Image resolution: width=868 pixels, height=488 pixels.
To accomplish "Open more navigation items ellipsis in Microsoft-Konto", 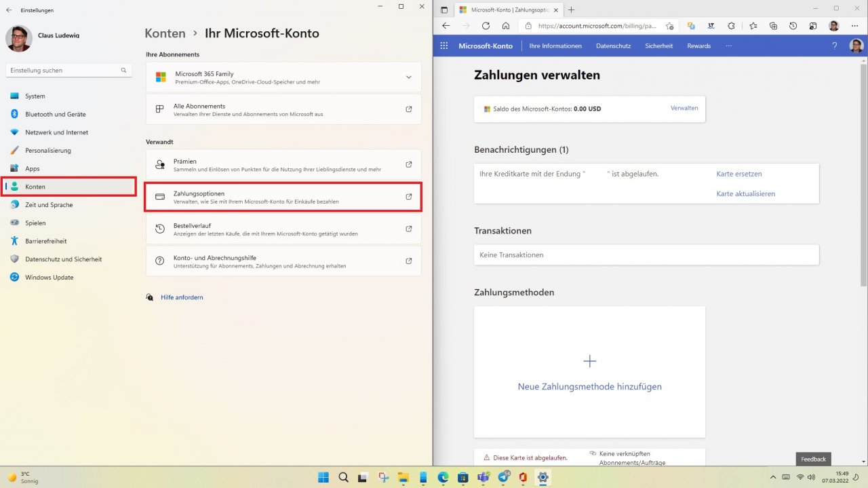I will 728,45.
